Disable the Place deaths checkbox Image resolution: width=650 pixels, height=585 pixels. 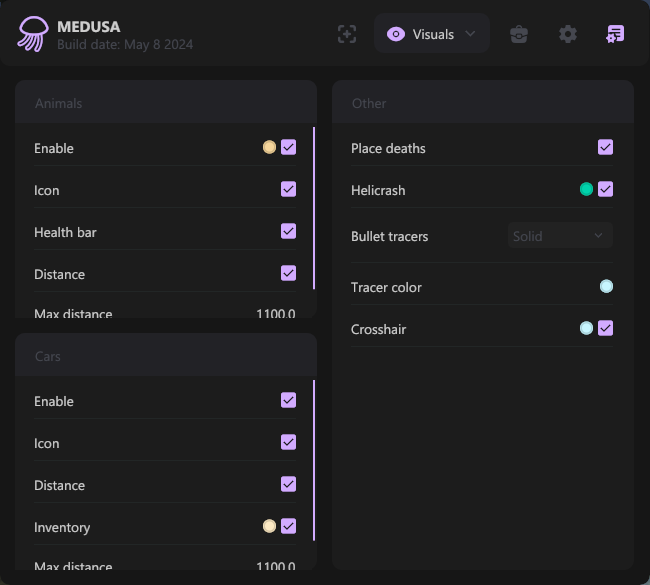coord(606,147)
